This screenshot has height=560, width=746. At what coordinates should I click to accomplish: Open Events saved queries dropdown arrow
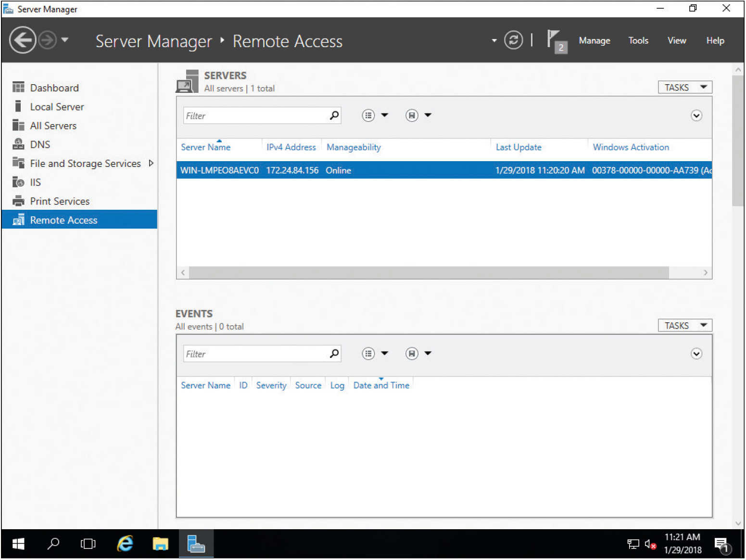pyautogui.click(x=428, y=353)
